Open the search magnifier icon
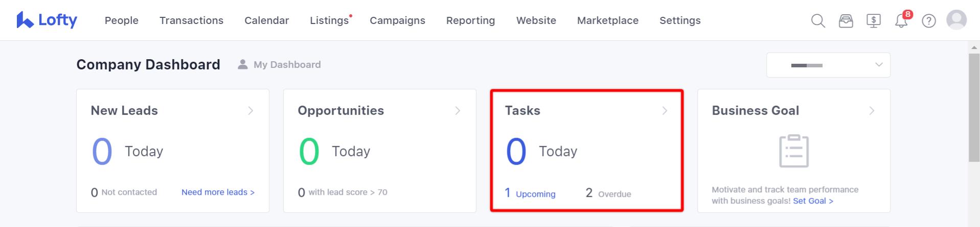 818,21
